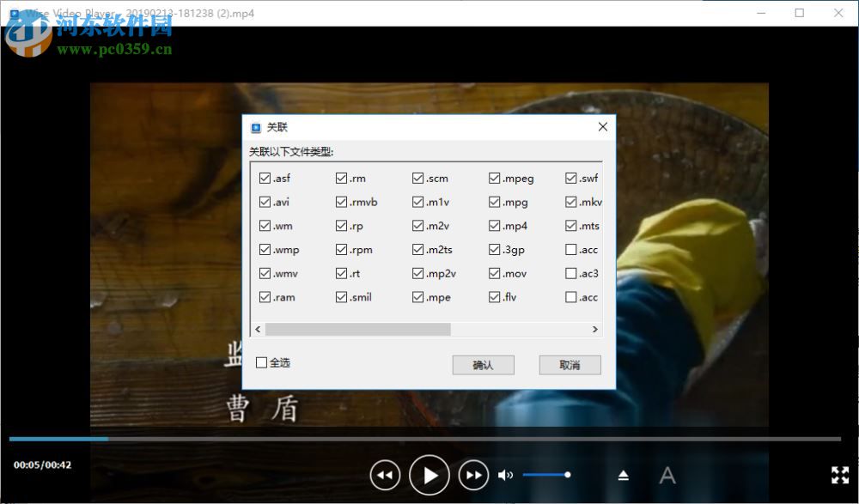Screen dimensions: 859x504
Task: Click the left scroll arrow of the dialog
Action: click(x=257, y=329)
